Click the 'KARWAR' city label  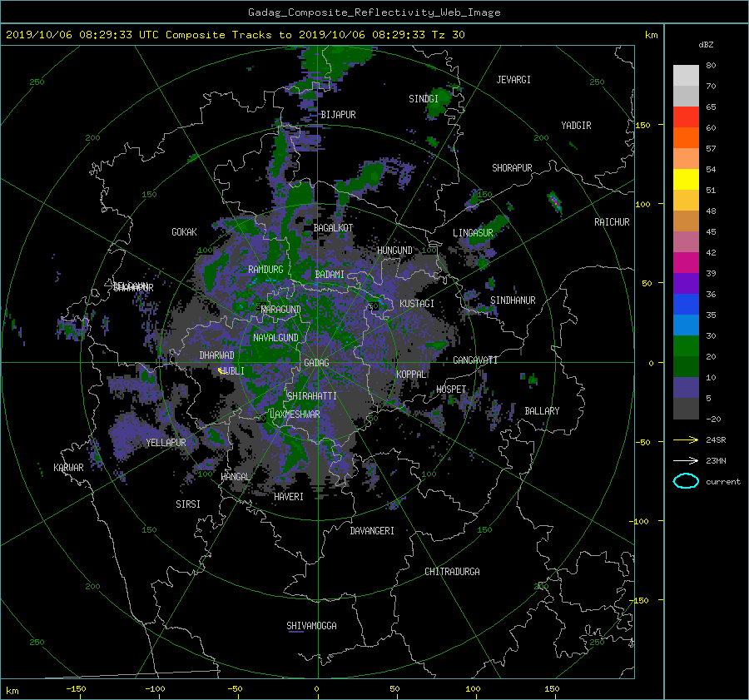68,468
